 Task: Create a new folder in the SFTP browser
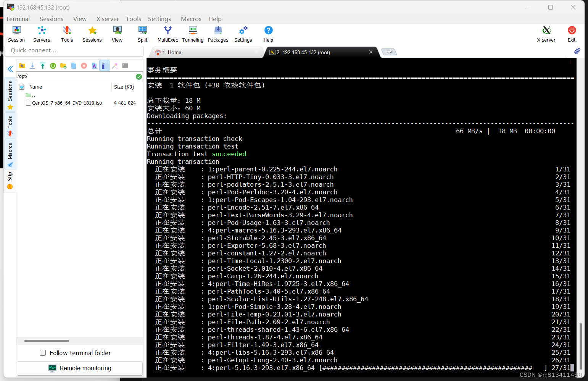pyautogui.click(x=63, y=66)
